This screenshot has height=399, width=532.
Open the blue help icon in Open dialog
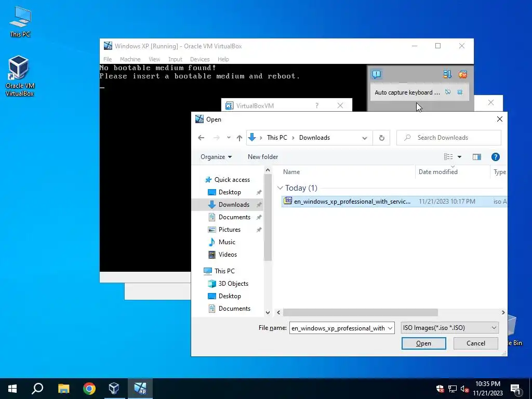pos(495,157)
